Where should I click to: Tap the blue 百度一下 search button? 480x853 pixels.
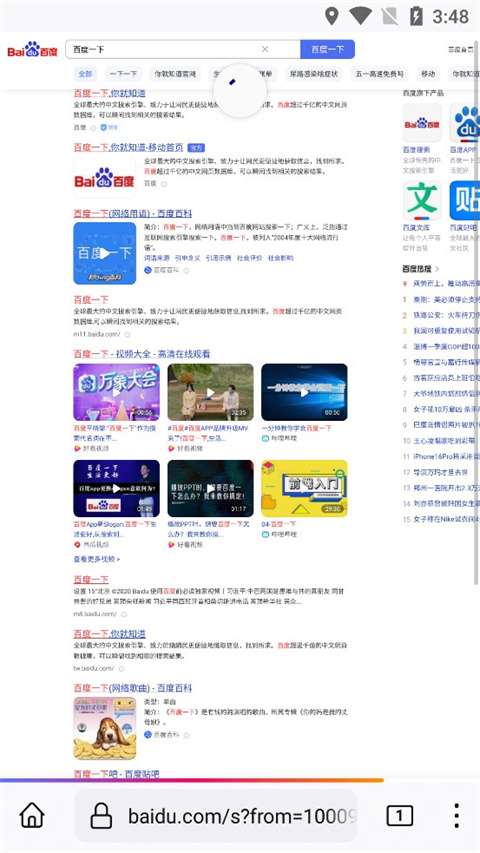pos(327,49)
